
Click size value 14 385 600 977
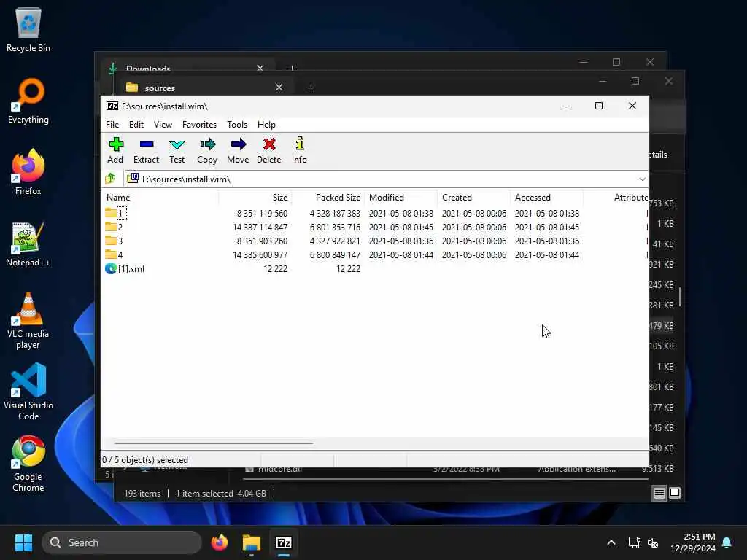[x=260, y=254]
